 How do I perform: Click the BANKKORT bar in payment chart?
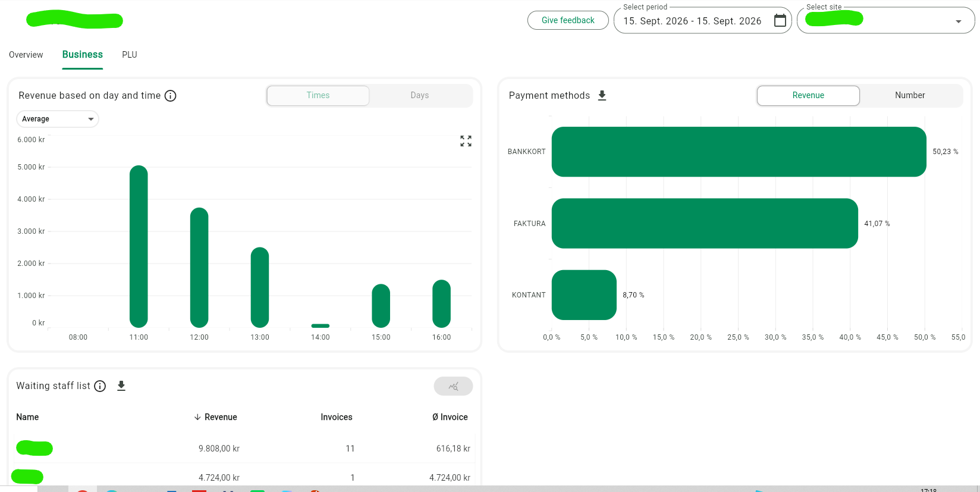(x=739, y=152)
